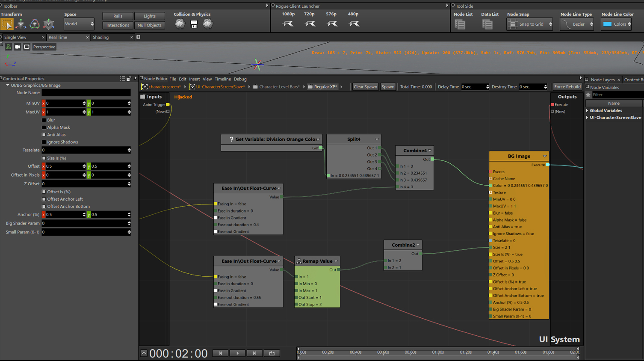Select the selection cursor transform tool
This screenshot has width=644, height=361.
tap(7, 24)
